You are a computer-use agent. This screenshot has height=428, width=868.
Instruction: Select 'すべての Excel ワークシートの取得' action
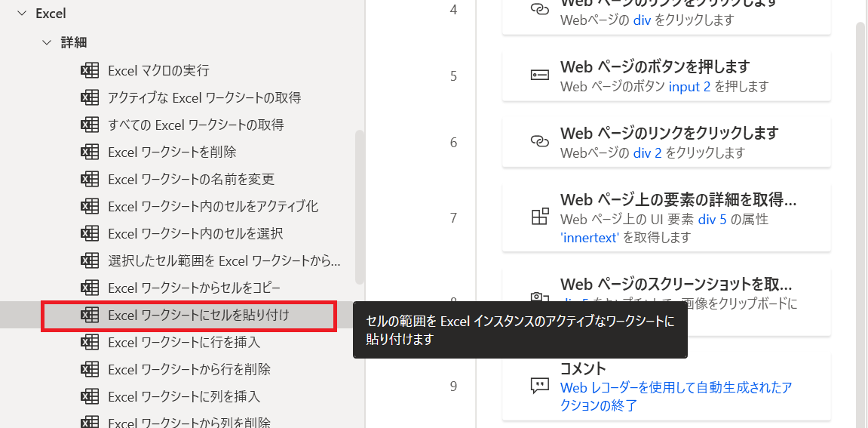pyautogui.click(x=196, y=125)
